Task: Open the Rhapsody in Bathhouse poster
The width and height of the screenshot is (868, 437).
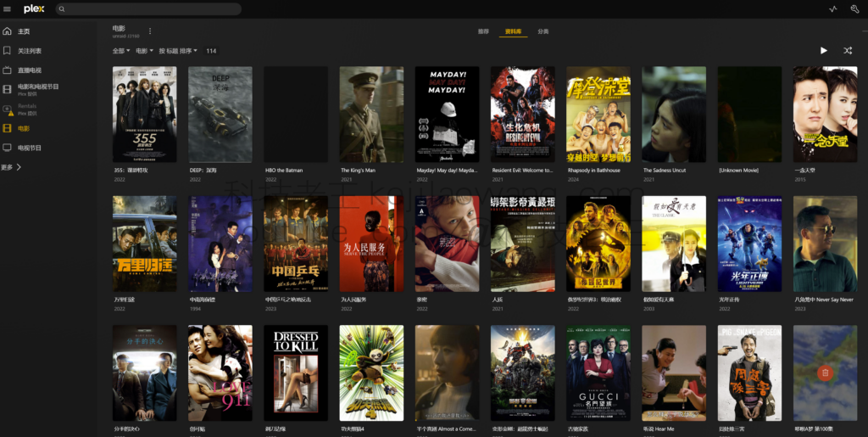Action: (598, 115)
